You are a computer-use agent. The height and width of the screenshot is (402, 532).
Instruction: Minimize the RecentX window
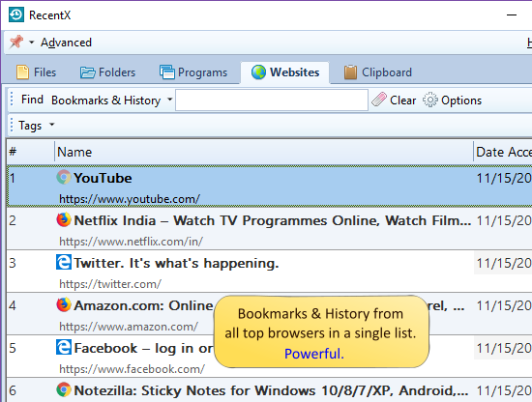[512, 14]
